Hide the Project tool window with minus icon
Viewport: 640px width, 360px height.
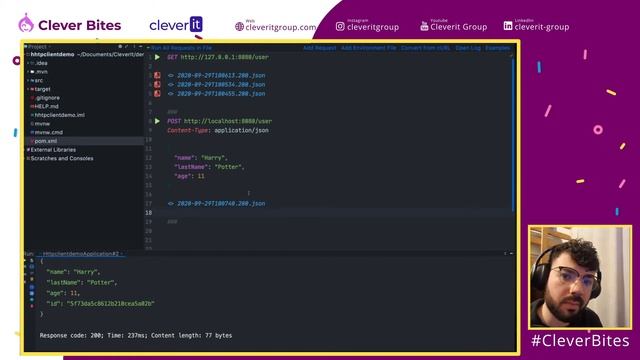click(140, 47)
